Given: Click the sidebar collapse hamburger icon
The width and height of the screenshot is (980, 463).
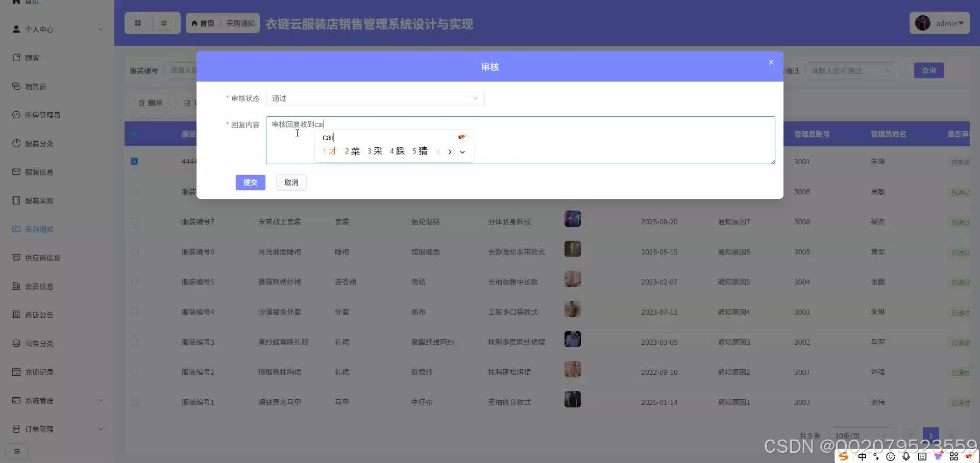Looking at the screenshot, I should (17, 451).
